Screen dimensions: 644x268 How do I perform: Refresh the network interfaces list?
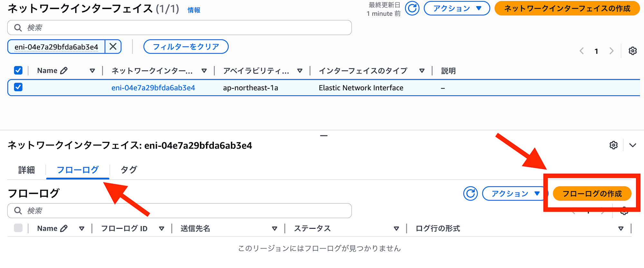(412, 8)
